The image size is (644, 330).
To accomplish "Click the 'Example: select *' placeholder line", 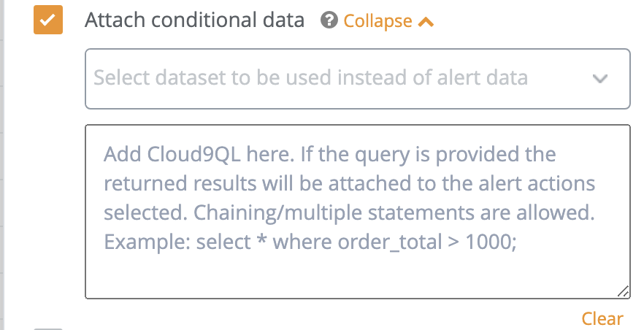I will point(310,242).
